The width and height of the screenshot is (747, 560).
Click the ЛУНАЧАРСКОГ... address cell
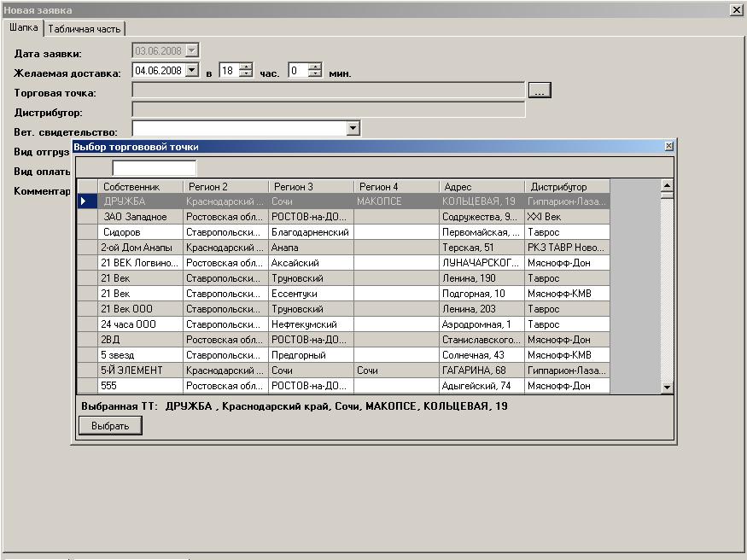point(481,263)
